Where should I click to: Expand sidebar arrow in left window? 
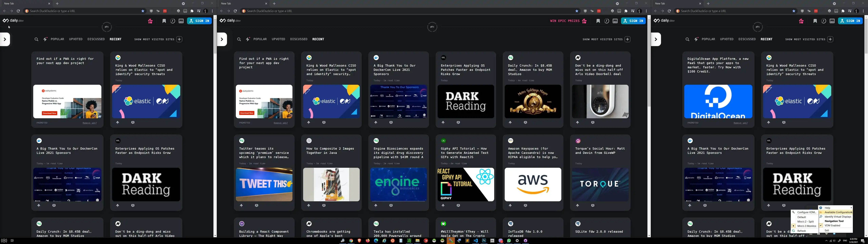point(5,39)
